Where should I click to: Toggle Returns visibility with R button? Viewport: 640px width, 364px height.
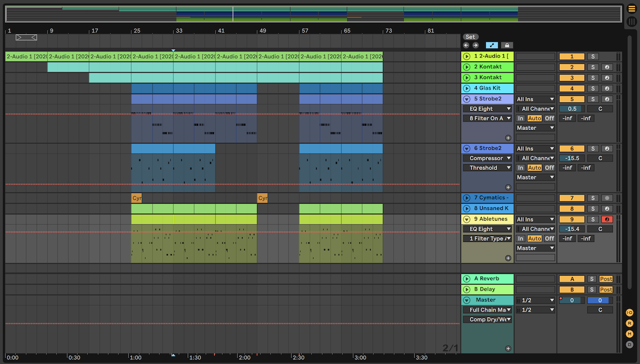point(629,323)
